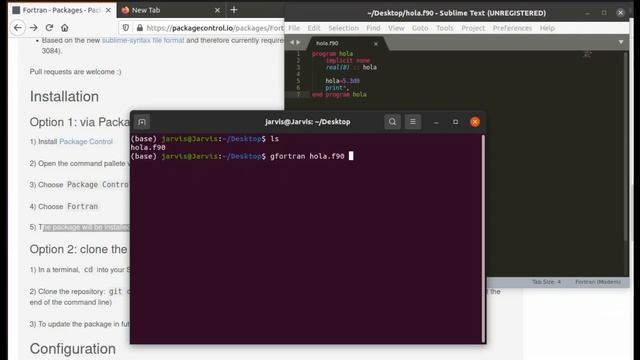Open the terminal hamburger menu
640x360 pixels.
[413, 122]
